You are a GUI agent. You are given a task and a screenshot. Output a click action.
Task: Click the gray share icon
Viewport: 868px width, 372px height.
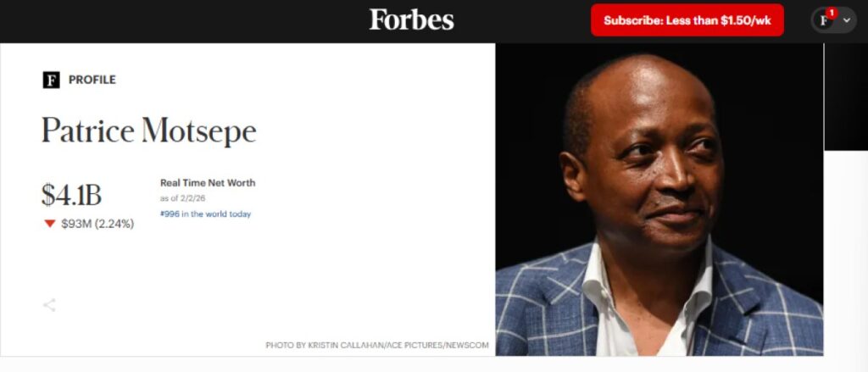(x=49, y=305)
